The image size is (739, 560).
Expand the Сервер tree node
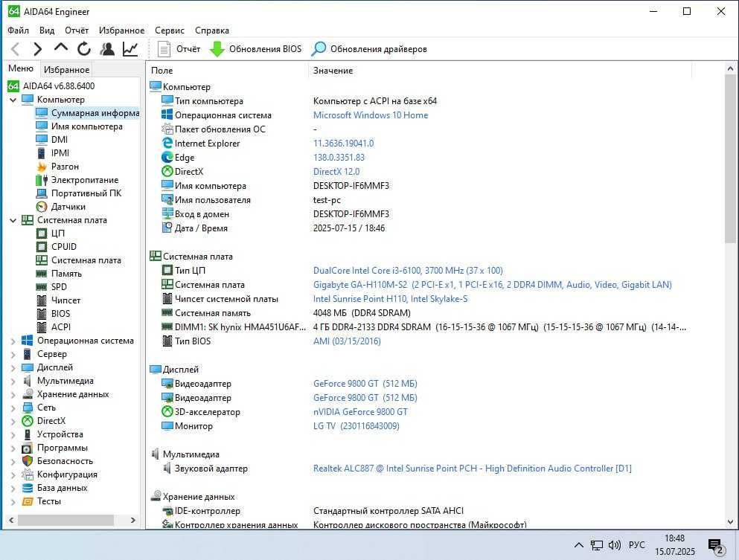click(13, 354)
